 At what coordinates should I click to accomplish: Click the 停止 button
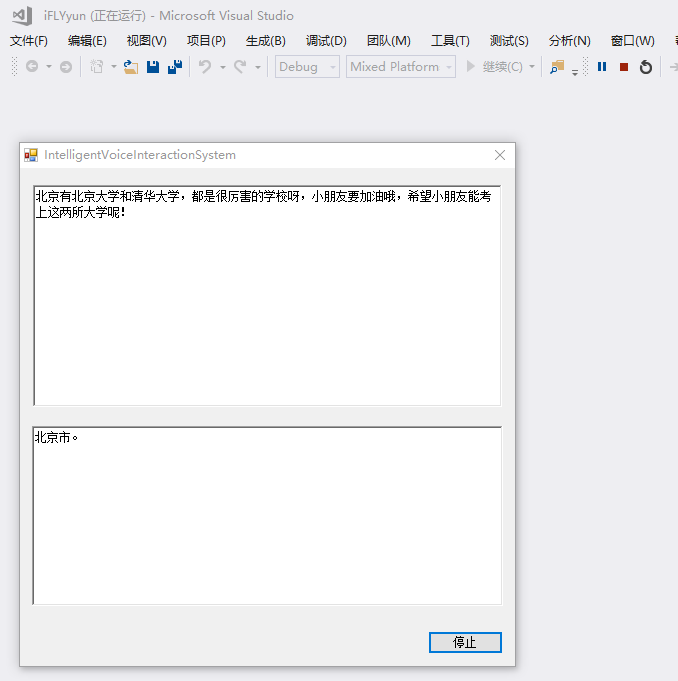(465, 642)
